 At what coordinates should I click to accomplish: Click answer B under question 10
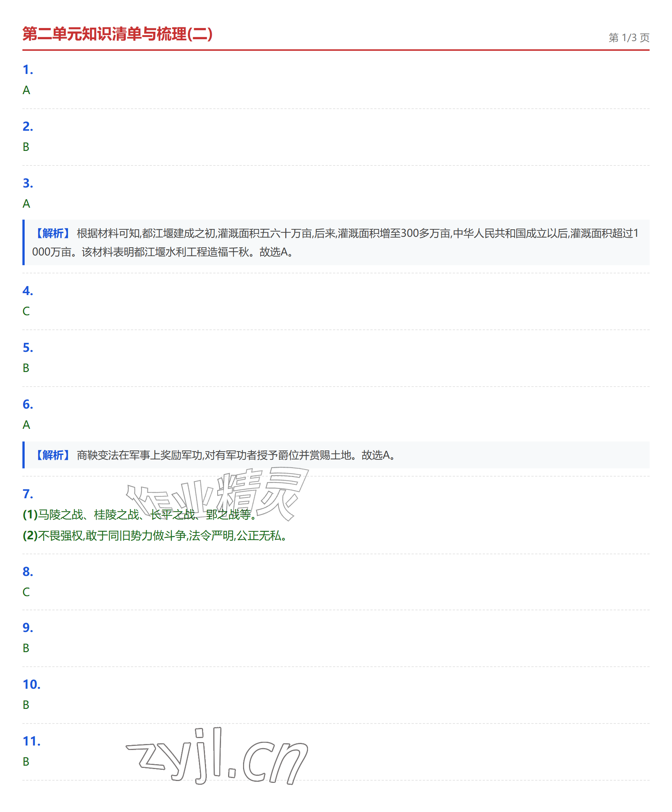[26, 705]
